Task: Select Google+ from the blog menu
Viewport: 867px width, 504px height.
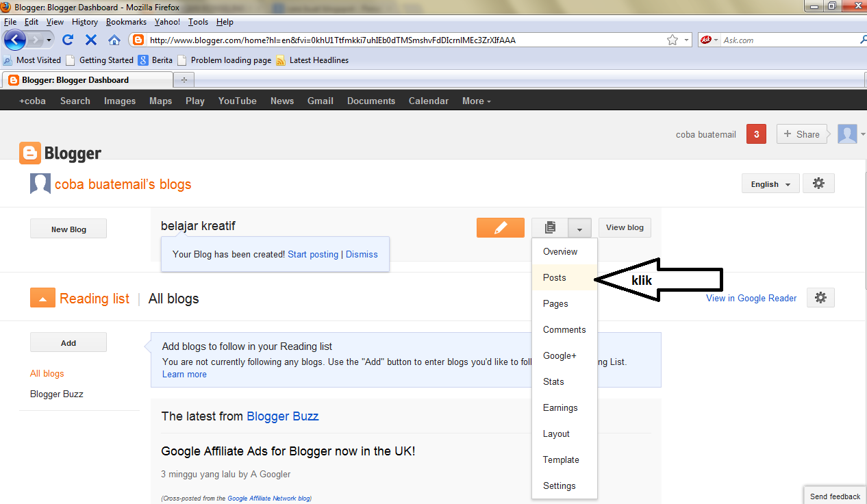Action: pyautogui.click(x=565, y=355)
